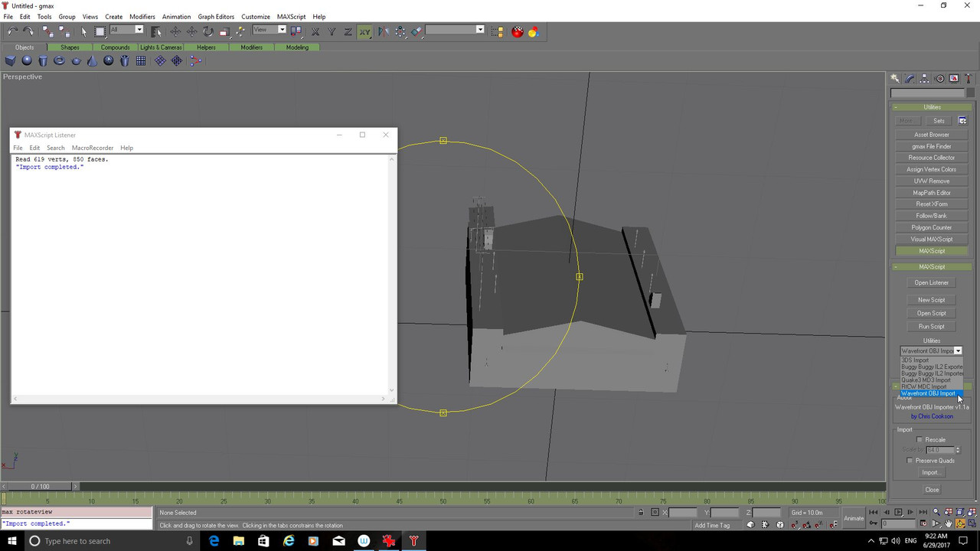The width and height of the screenshot is (980, 551).
Task: Toggle XY plane constraint
Action: [x=364, y=31]
